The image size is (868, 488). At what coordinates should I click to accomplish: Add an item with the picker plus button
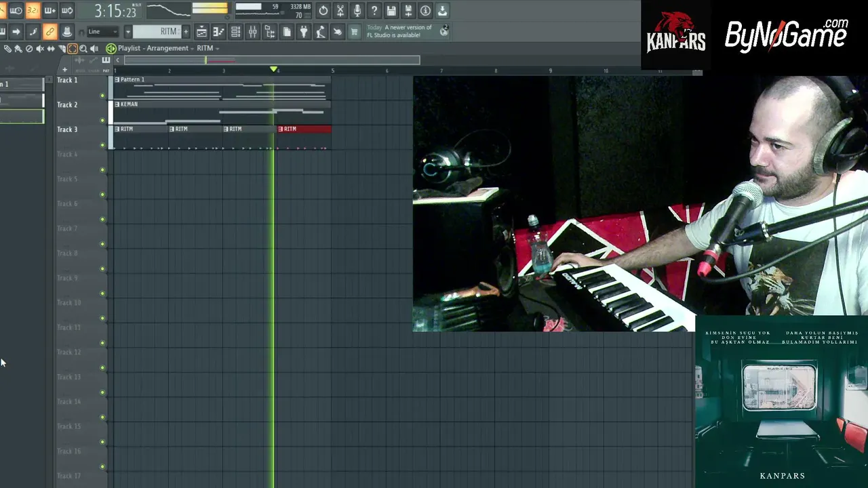pyautogui.click(x=64, y=70)
